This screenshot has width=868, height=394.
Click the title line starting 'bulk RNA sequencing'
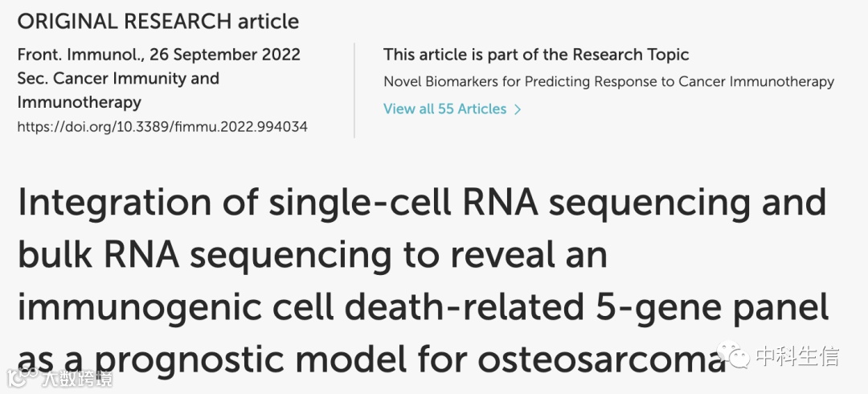(x=312, y=256)
